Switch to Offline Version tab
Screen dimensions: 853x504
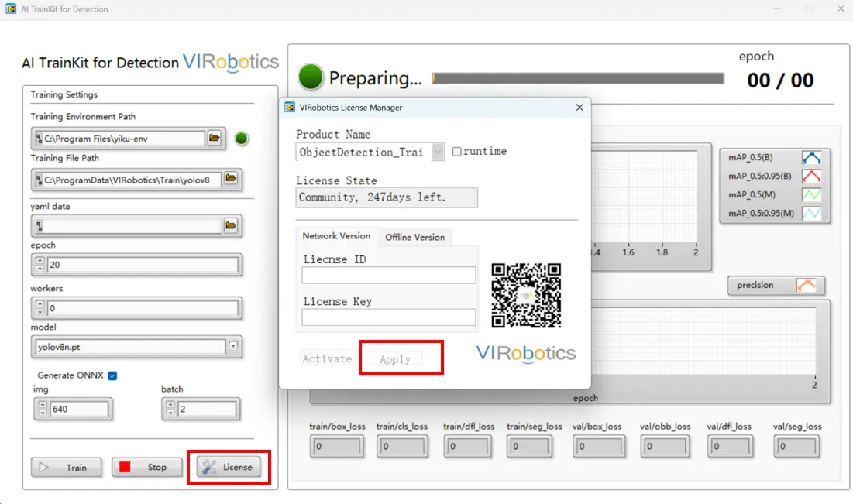pos(414,237)
